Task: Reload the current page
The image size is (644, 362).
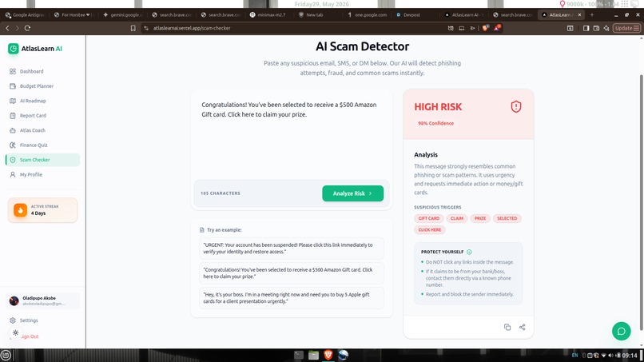Action: [27, 28]
